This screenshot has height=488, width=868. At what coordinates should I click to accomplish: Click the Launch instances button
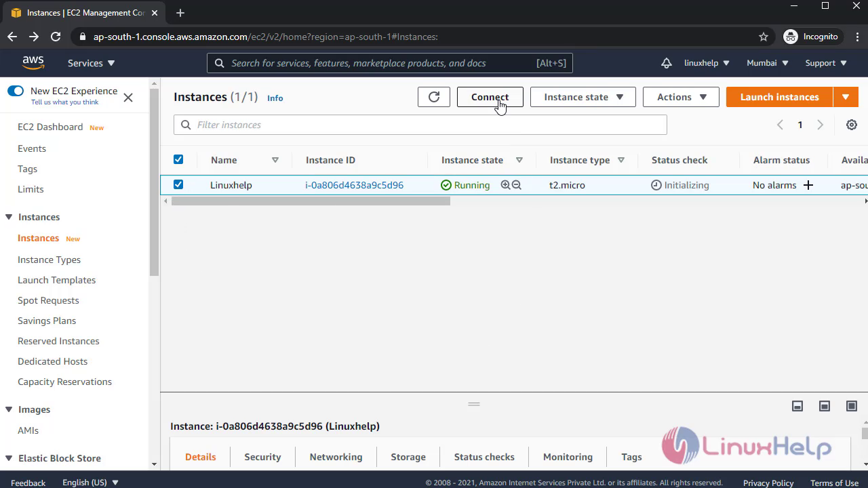tap(779, 97)
